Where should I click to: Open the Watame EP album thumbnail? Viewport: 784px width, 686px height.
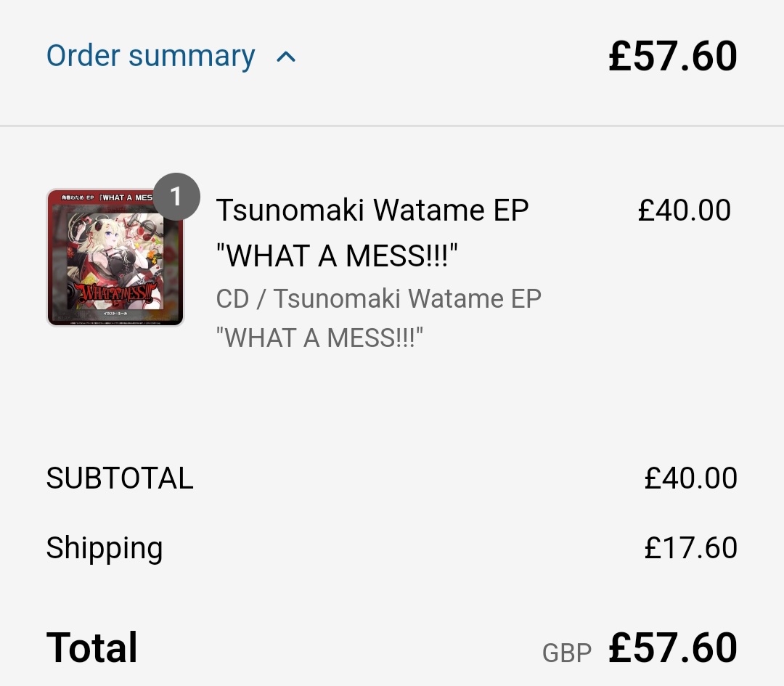click(x=115, y=258)
